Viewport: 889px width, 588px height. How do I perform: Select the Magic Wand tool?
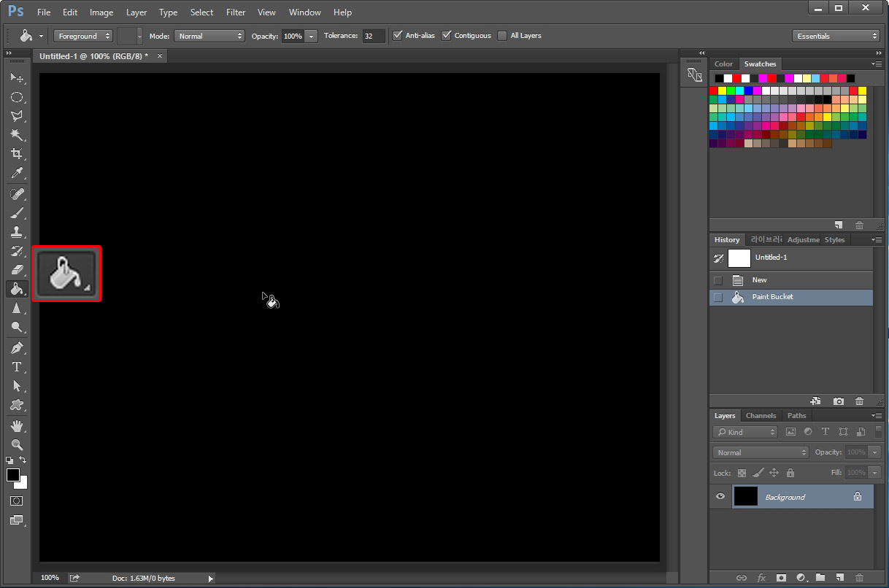(x=16, y=135)
